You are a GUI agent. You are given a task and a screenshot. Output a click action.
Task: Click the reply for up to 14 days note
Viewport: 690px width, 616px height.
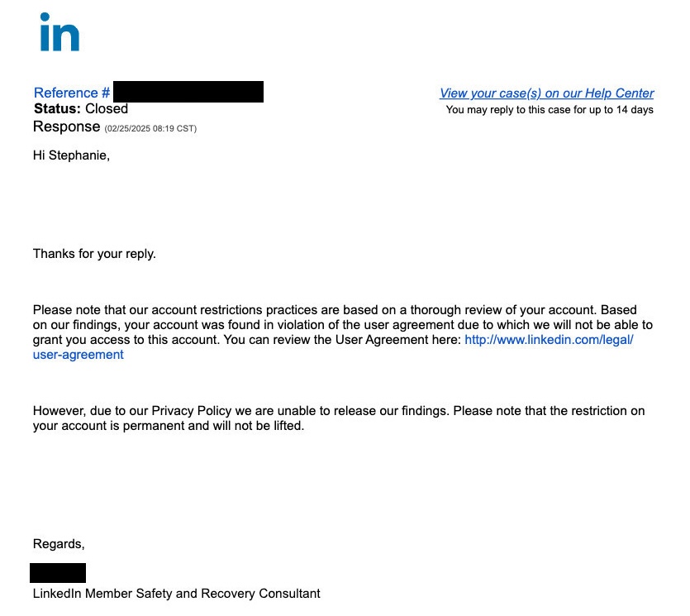point(550,110)
